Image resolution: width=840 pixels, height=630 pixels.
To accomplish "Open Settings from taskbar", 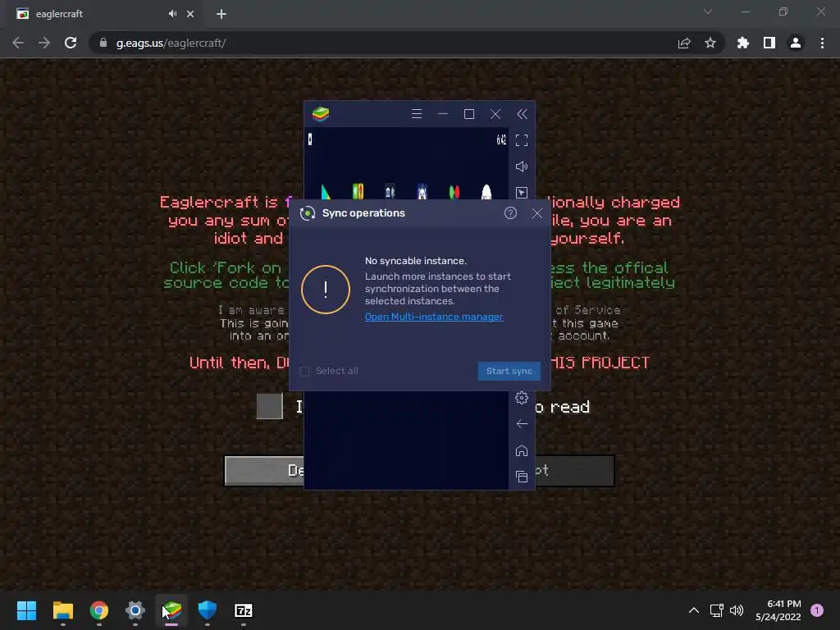I will 135,610.
